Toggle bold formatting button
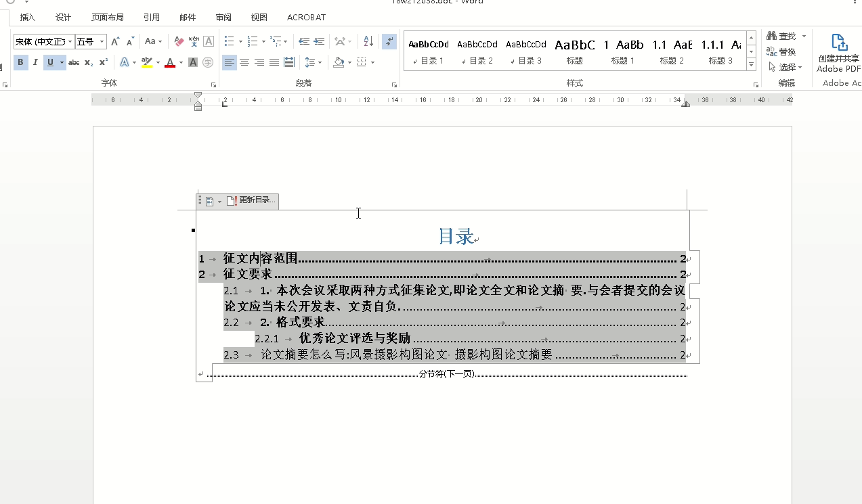 [20, 62]
